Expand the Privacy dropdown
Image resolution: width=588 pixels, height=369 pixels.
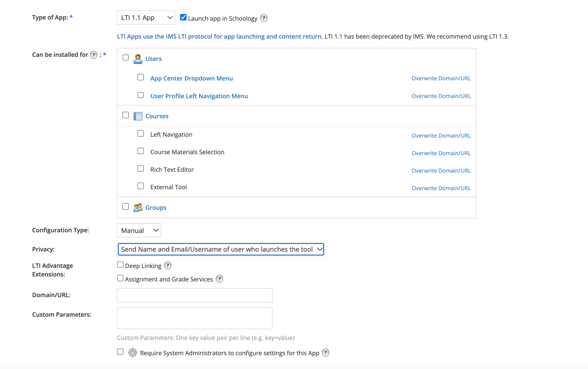click(x=220, y=250)
